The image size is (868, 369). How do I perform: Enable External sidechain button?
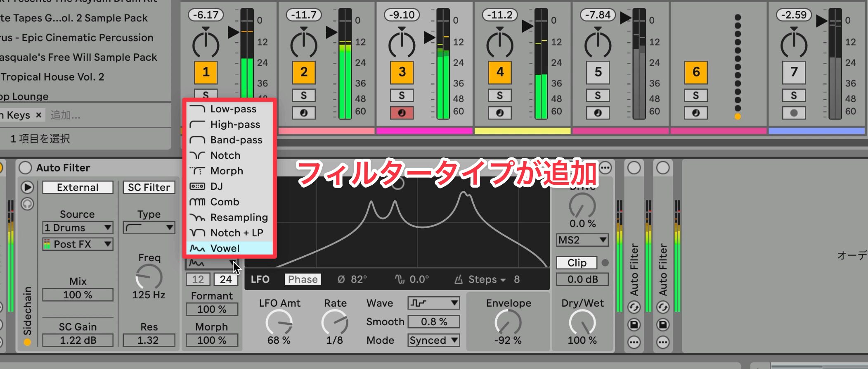[78, 187]
